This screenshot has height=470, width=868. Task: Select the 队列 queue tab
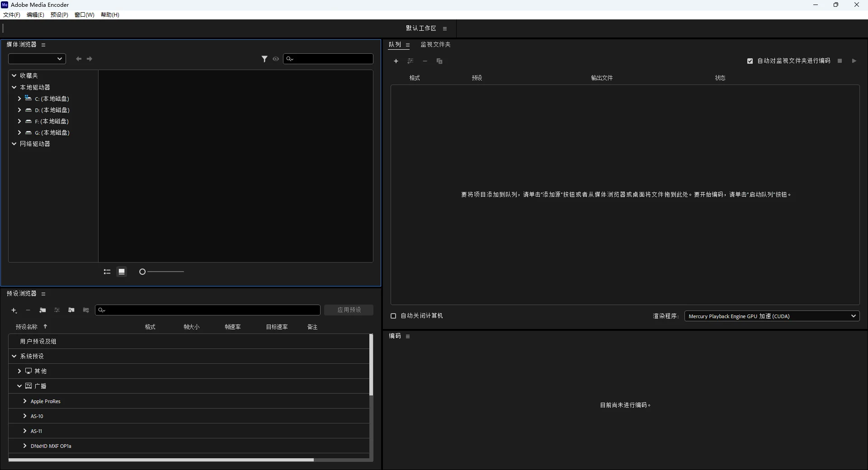[395, 45]
